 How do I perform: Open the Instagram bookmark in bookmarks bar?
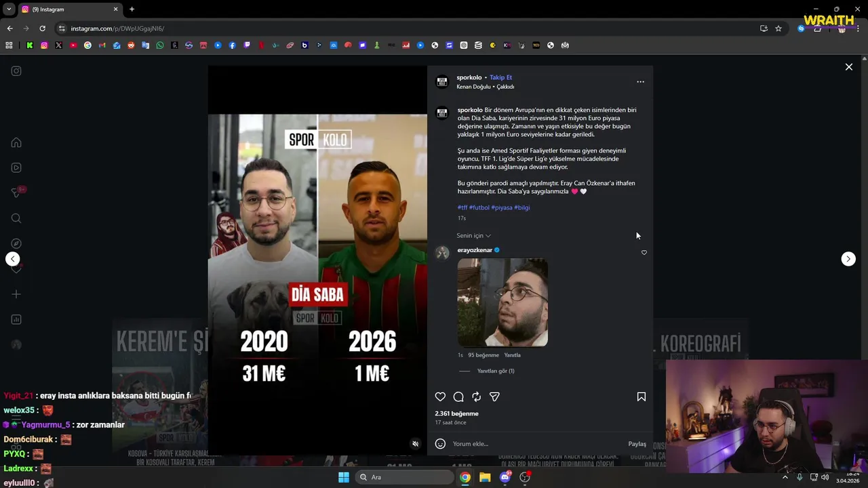(x=44, y=45)
